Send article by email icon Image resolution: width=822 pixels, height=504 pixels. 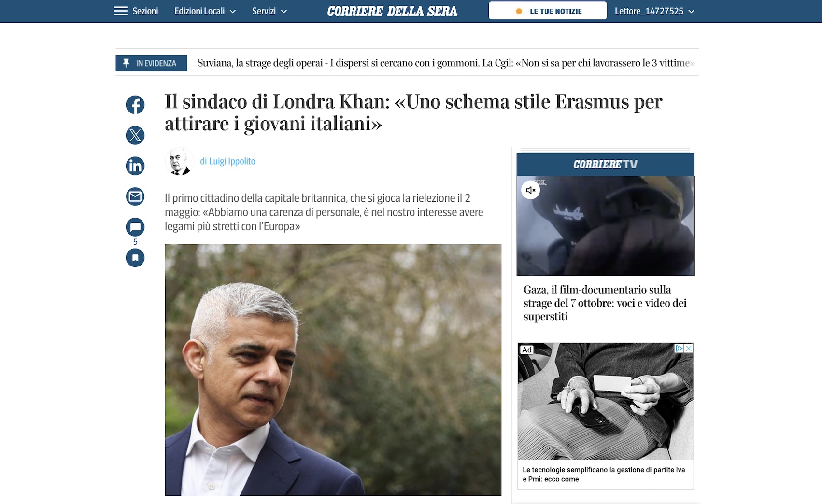click(x=135, y=196)
